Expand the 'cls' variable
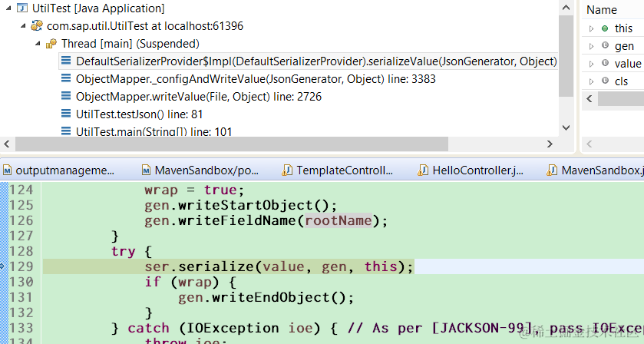Viewport: 644px width, 344px height. pos(592,81)
